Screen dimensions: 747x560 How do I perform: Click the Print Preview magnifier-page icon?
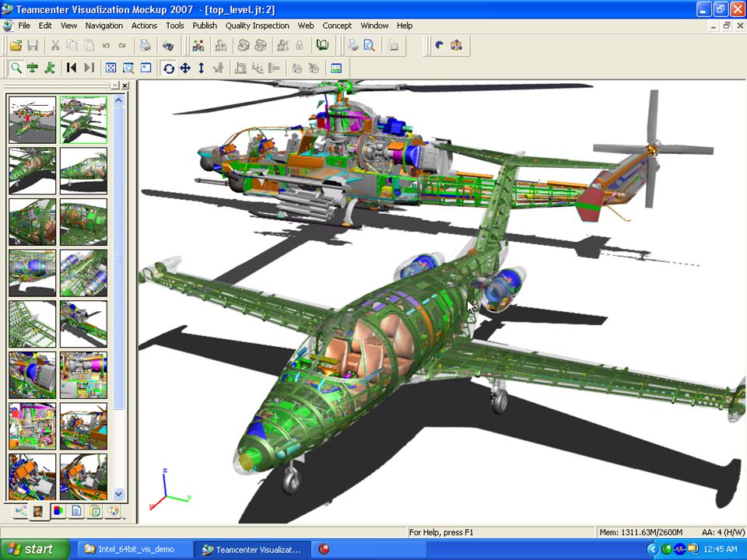[x=369, y=45]
